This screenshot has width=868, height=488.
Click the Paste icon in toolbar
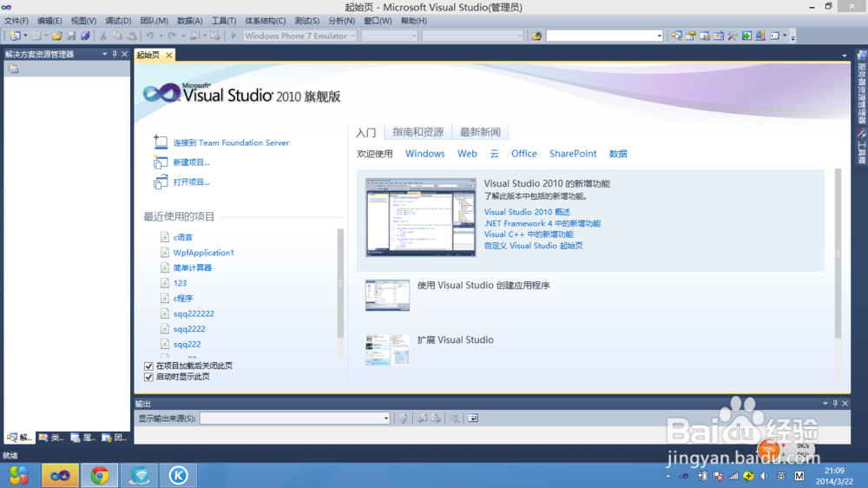pyautogui.click(x=132, y=36)
